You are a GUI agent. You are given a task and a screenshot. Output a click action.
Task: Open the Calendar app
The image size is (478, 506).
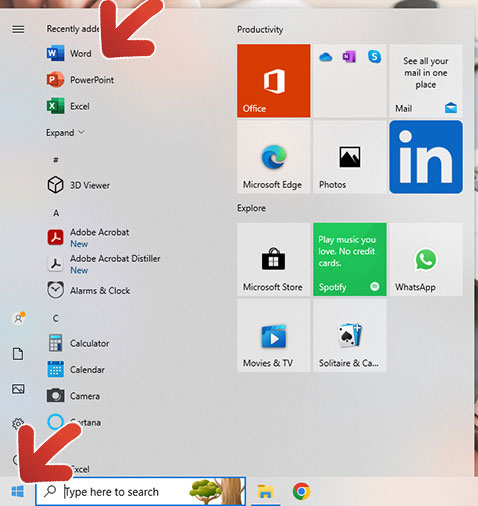pyautogui.click(x=76, y=369)
